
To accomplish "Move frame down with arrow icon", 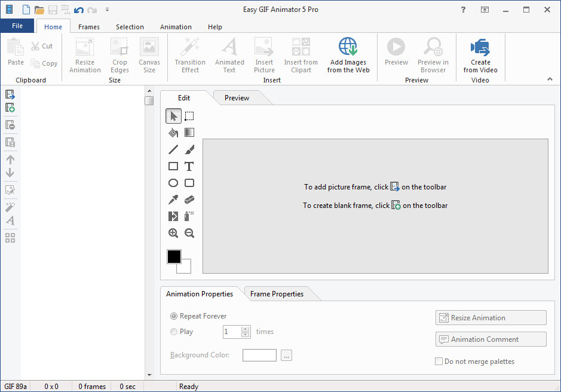I will [x=10, y=173].
